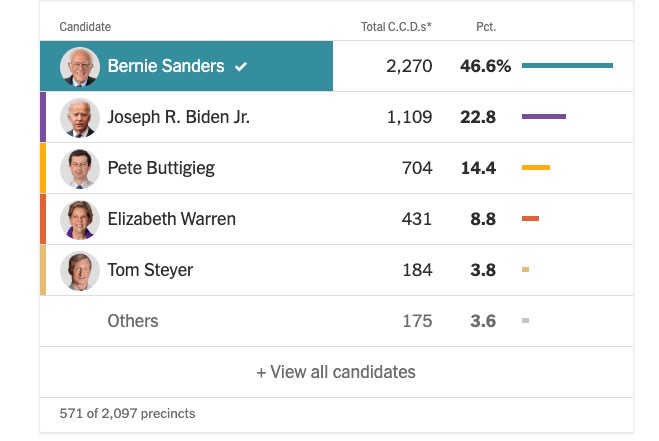Click Elizabeth Warren's portrait photo

79,219
